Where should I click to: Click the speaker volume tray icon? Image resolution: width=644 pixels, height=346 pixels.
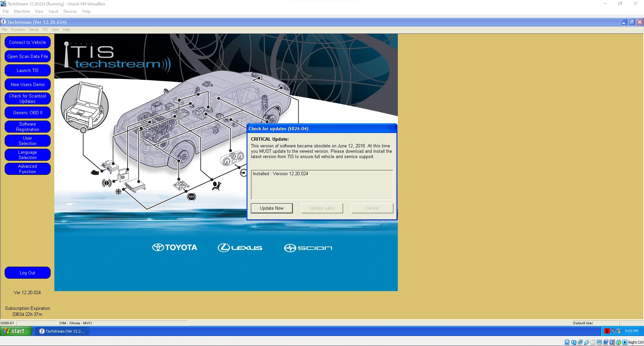click(x=613, y=331)
